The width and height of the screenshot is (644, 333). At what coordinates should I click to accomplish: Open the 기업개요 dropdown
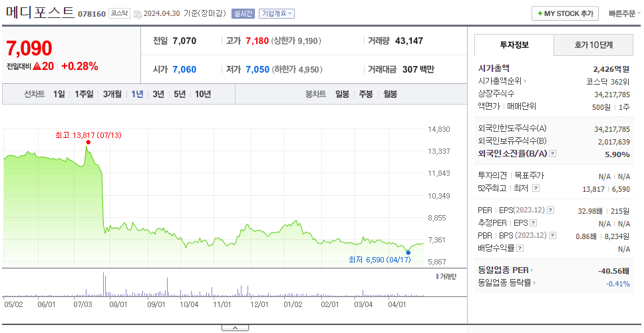tap(276, 13)
